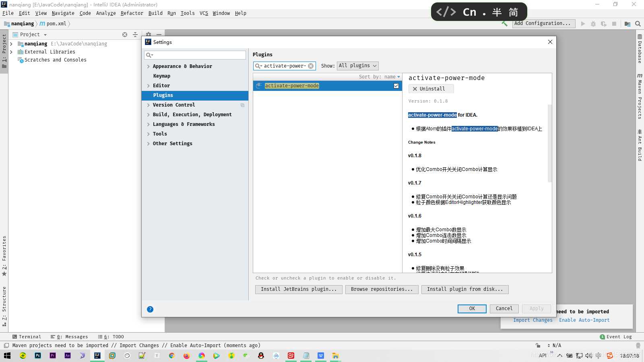Open the Sort by name dropdown
The width and height of the screenshot is (644, 362).
(x=380, y=77)
